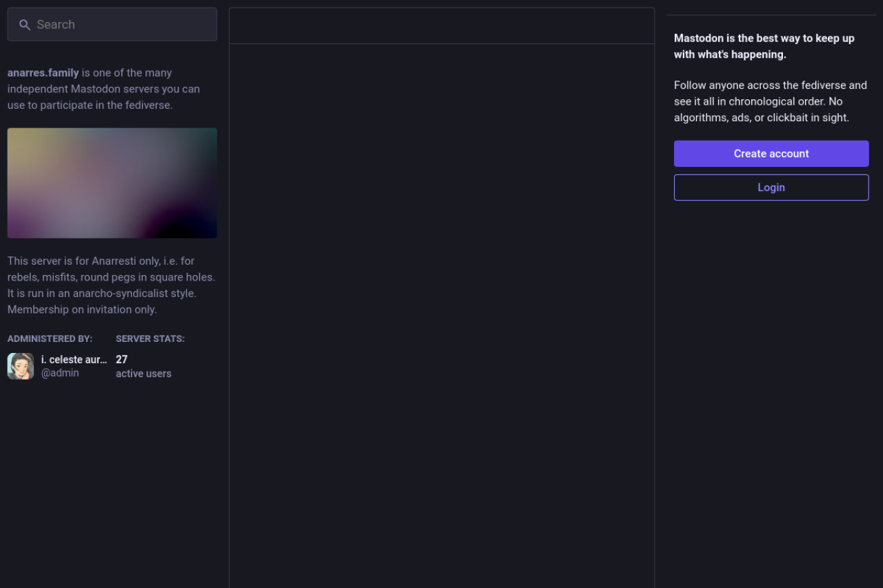The height and width of the screenshot is (588, 883).
Task: Focus the Search input field
Action: [x=121, y=25]
